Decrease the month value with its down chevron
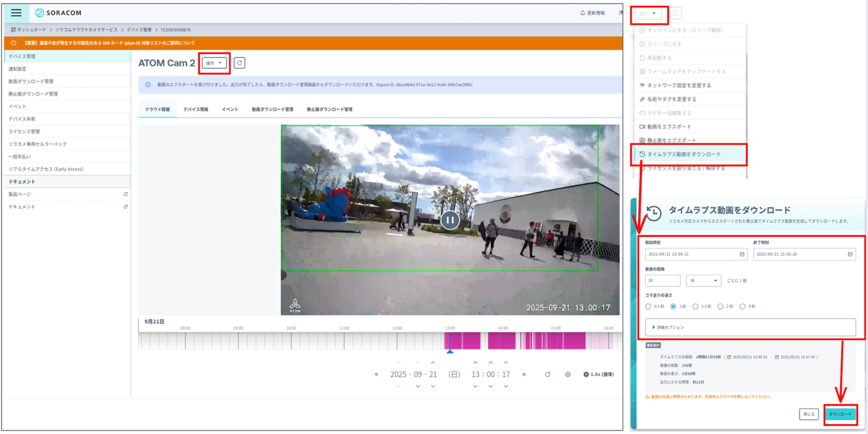This screenshot has width=868, height=434. (418, 386)
